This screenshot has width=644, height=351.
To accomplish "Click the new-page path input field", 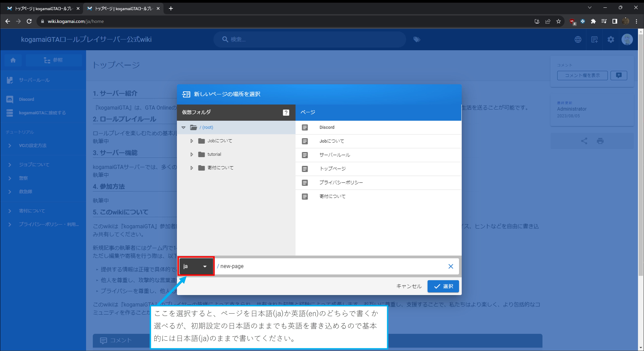I will (330, 266).
